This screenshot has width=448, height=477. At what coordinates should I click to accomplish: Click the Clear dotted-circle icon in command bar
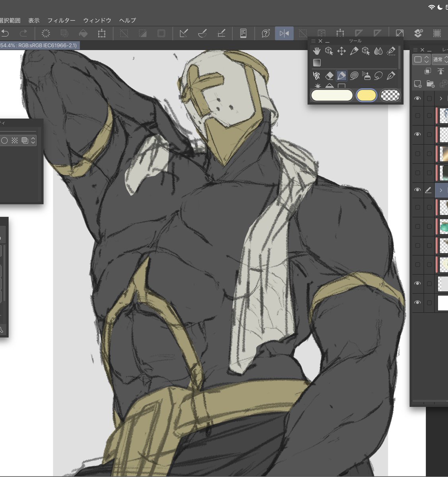(46, 33)
